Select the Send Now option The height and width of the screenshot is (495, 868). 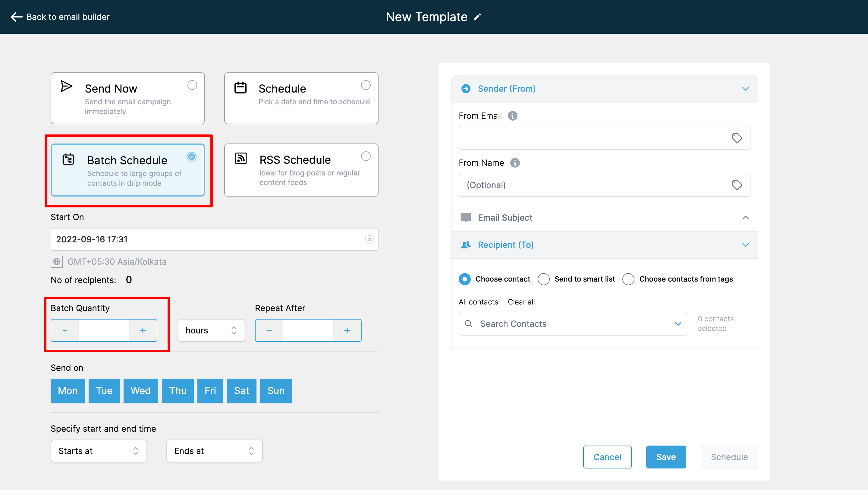(192, 85)
